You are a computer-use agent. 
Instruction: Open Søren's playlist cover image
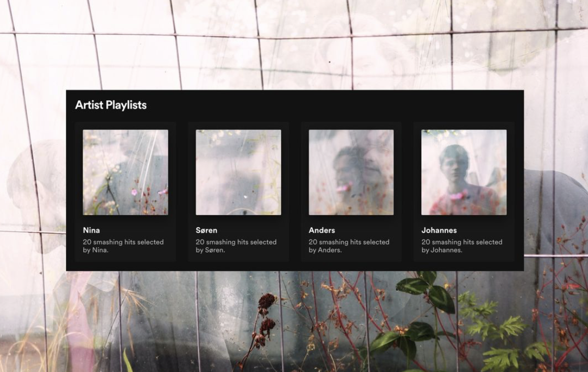click(x=238, y=172)
